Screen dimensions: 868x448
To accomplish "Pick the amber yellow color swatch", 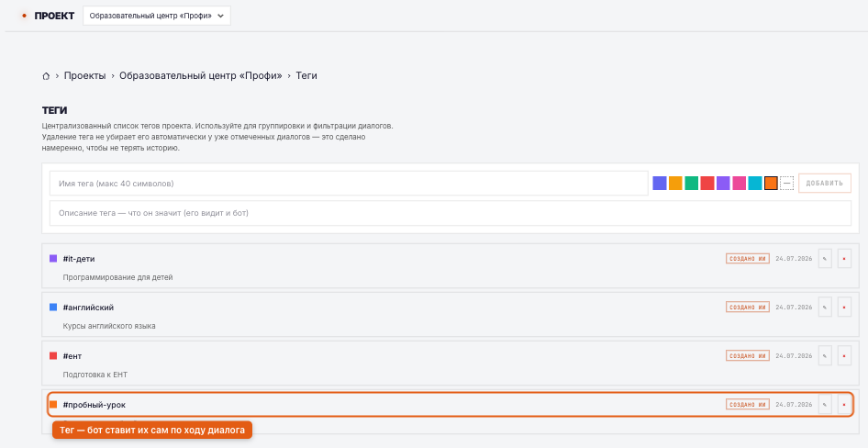I will [675, 184].
